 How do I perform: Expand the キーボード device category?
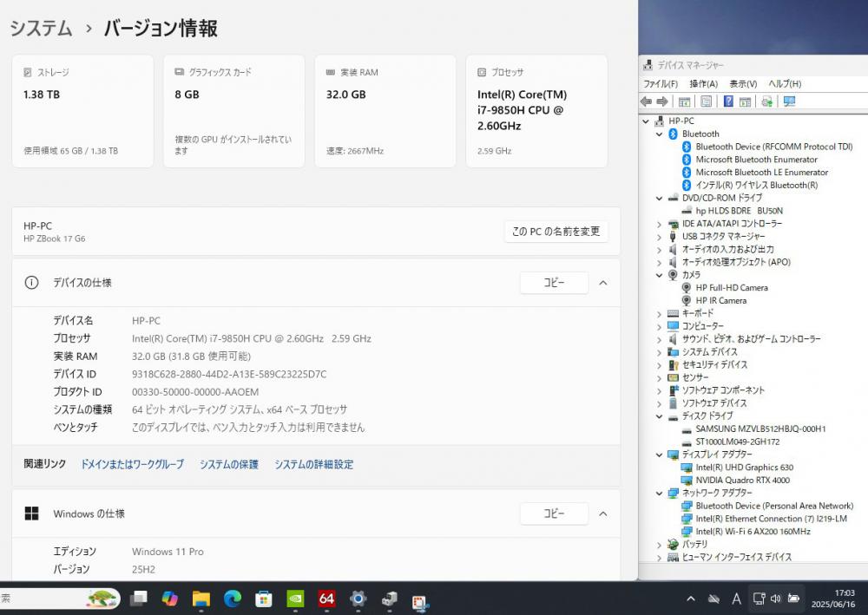[x=659, y=313]
